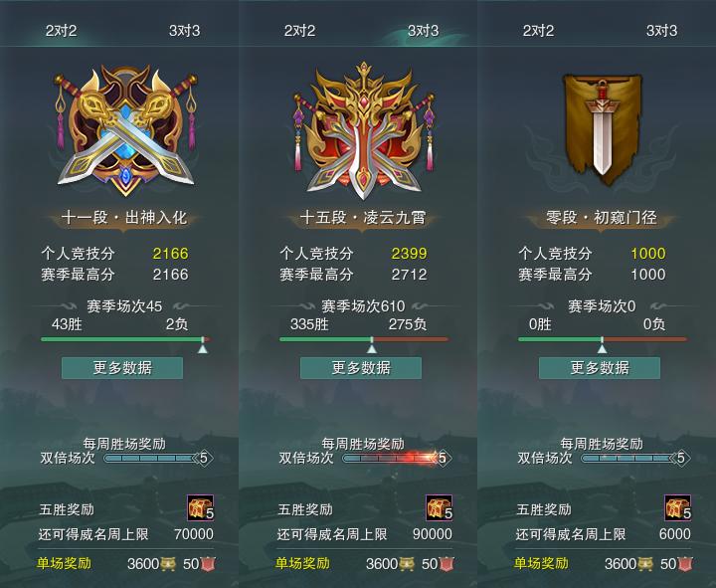
Task: Open the 五胜奖励 chest in third panel
Action: coord(677,507)
